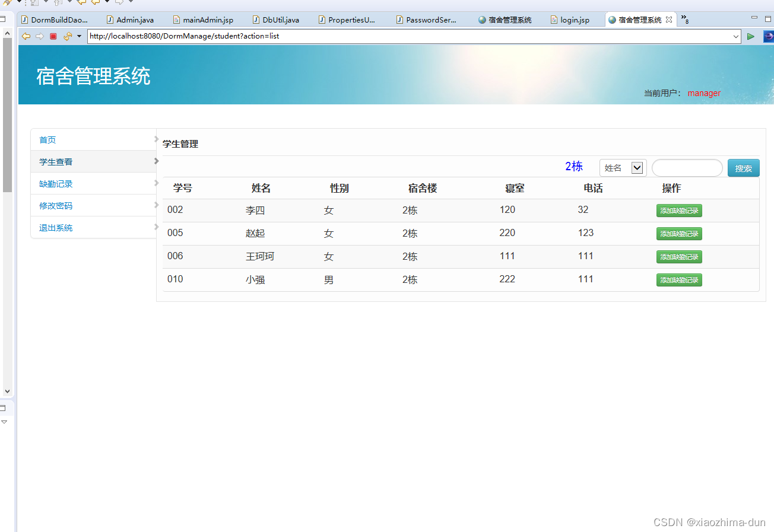774x532 pixels.
Task: Click the left scrollbar up arrow
Action: pyautogui.click(x=7, y=33)
